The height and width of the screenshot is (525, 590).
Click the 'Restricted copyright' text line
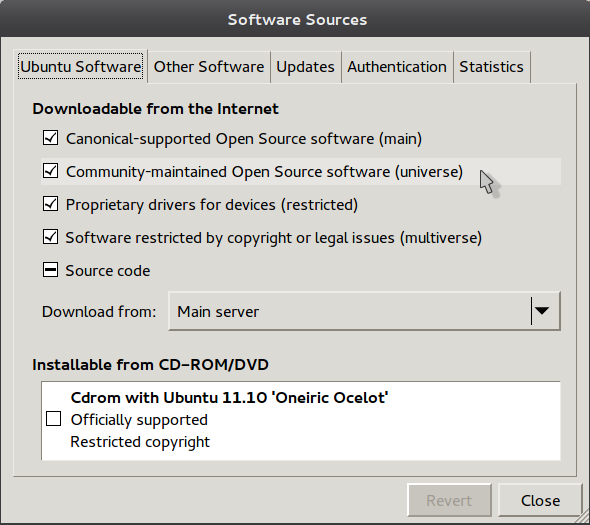(140, 442)
